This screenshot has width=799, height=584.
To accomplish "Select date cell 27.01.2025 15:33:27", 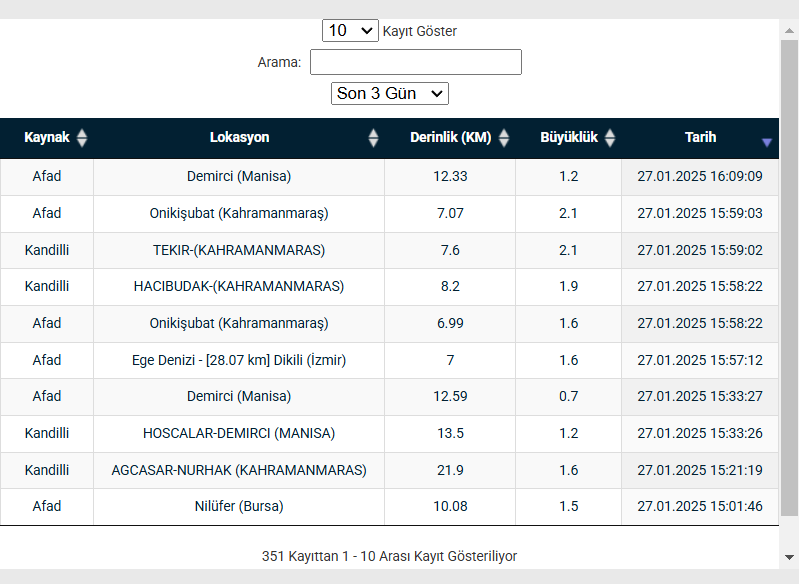I will (x=700, y=397).
